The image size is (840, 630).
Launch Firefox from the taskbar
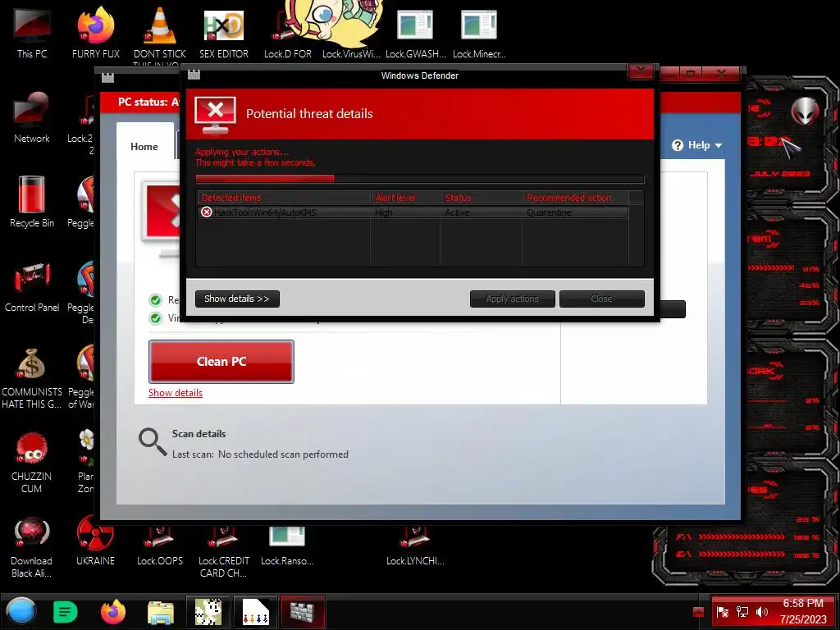(113, 611)
